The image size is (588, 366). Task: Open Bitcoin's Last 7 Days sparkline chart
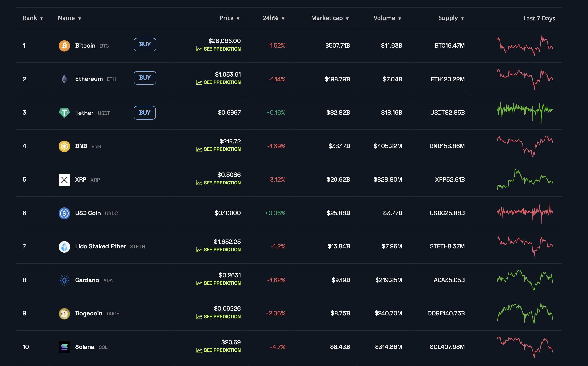click(525, 46)
